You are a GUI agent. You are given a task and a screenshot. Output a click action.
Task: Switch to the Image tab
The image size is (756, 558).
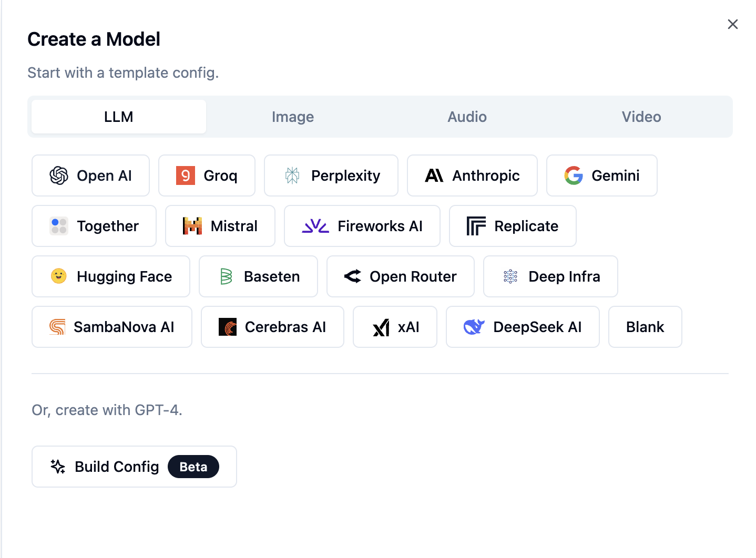pos(293,117)
